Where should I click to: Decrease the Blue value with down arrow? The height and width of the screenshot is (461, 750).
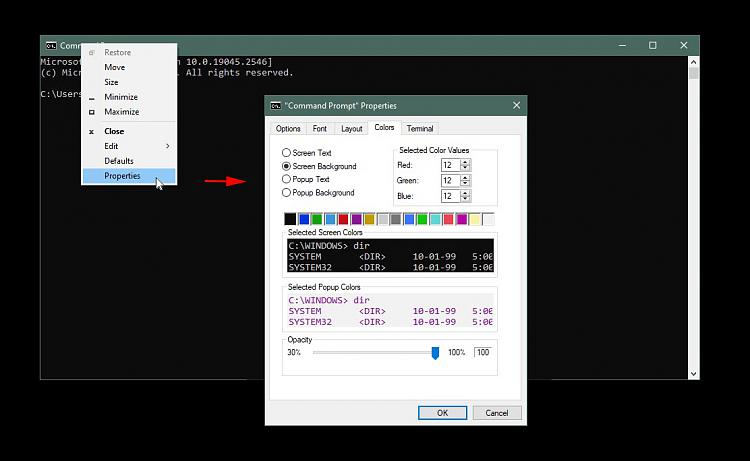pos(465,198)
